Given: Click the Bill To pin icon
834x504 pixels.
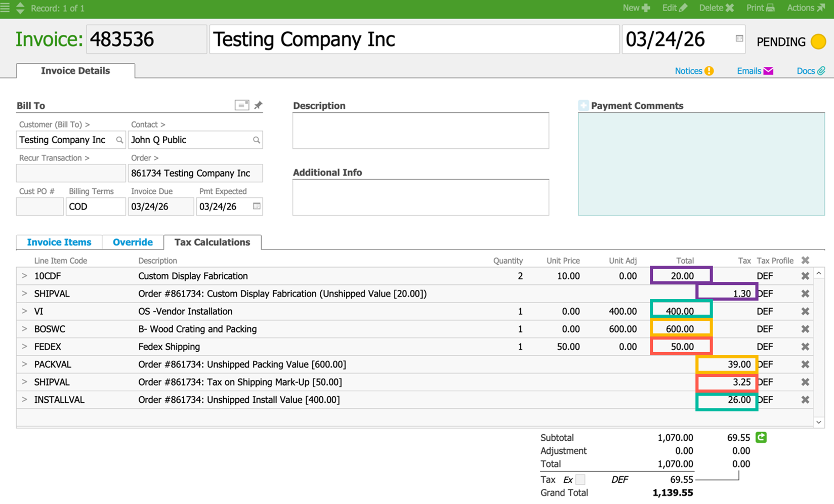Looking at the screenshot, I should point(258,105).
